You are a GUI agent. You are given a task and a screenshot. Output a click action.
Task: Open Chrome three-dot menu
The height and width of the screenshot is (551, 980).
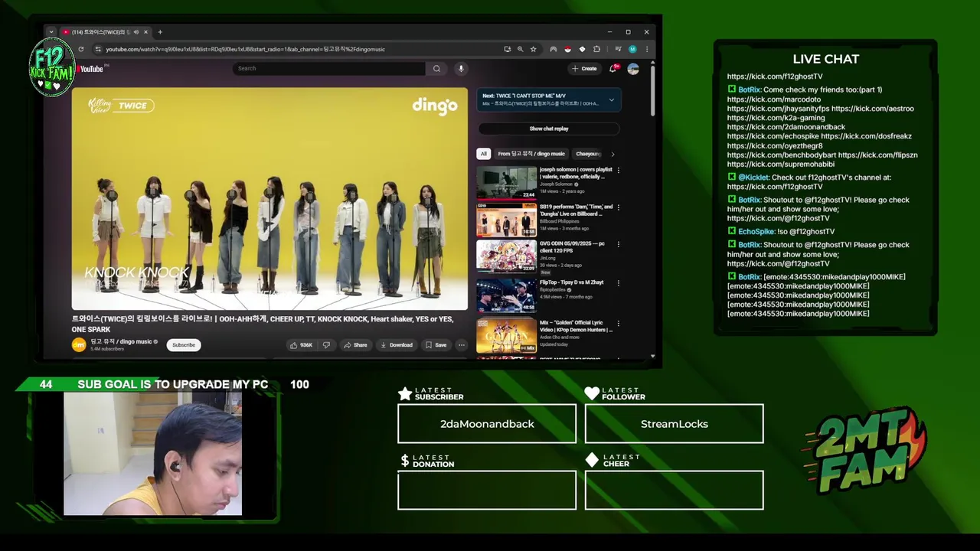tap(647, 49)
